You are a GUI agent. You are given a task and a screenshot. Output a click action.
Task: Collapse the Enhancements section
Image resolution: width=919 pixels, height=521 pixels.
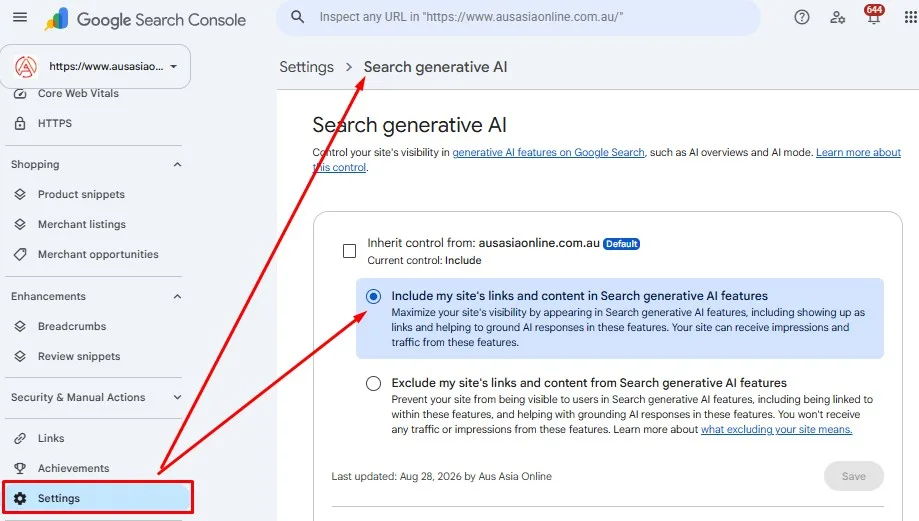(x=177, y=297)
